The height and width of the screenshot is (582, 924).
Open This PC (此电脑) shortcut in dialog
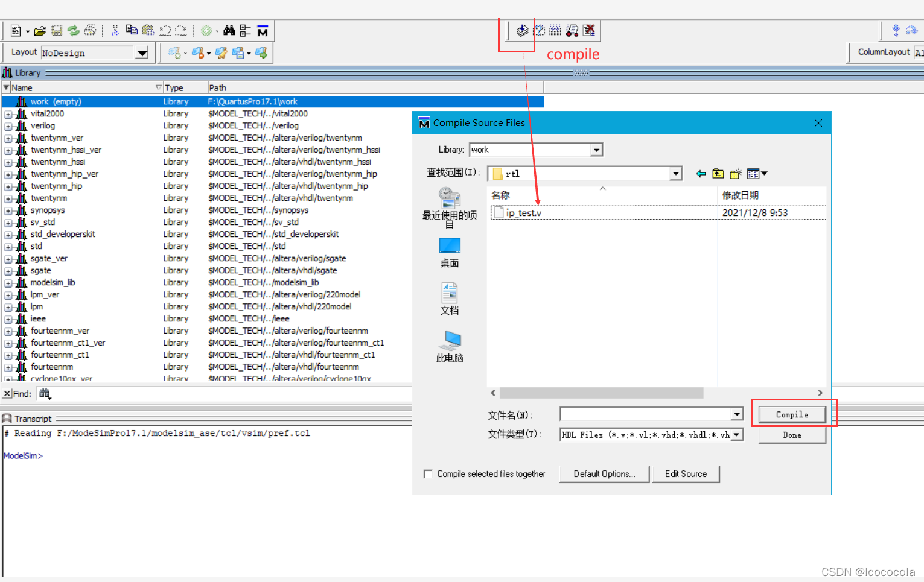450,347
